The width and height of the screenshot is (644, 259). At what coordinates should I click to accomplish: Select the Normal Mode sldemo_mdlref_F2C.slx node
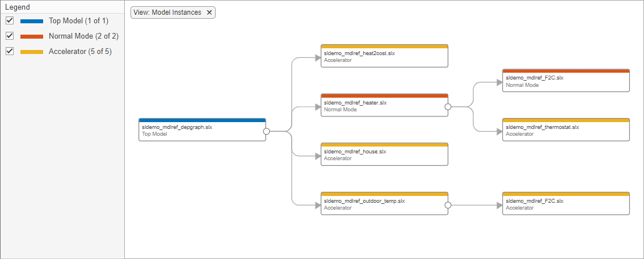pyautogui.click(x=566, y=81)
